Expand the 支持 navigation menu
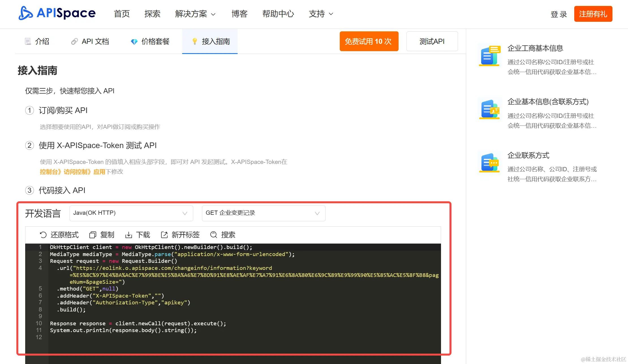Viewport: 628px width, 364px height. click(321, 14)
